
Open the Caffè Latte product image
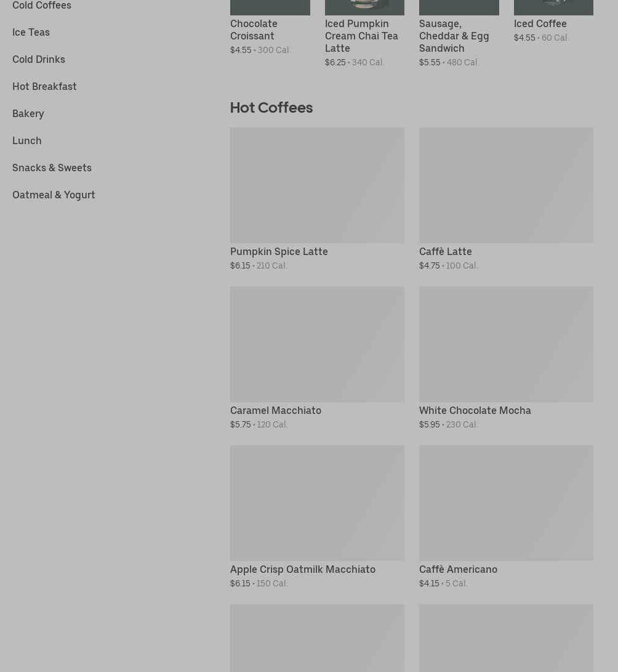click(x=506, y=185)
